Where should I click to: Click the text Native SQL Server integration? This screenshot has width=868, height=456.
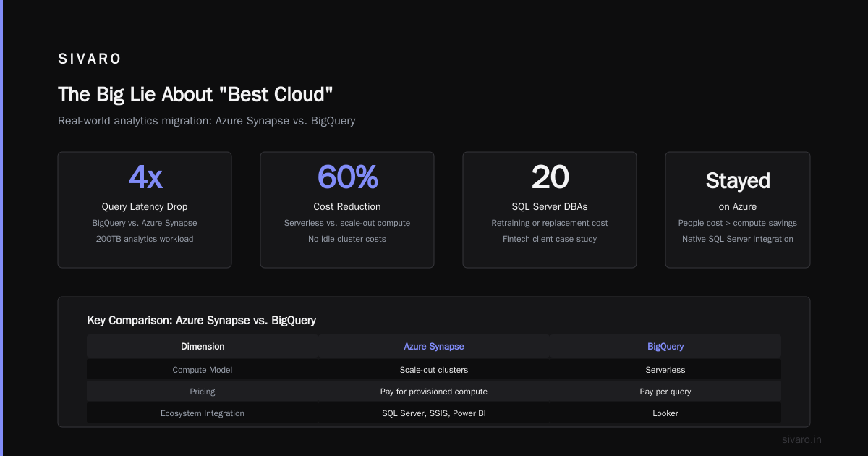pyautogui.click(x=738, y=239)
